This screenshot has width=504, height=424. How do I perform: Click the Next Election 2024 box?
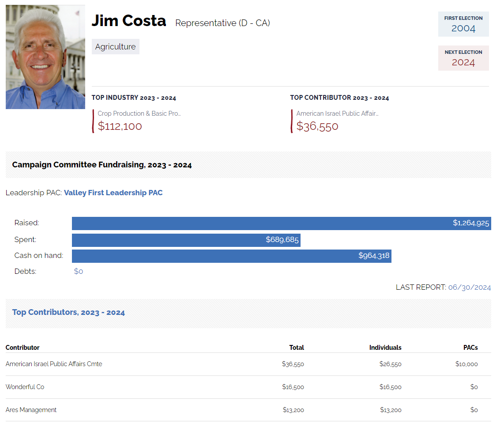(463, 58)
